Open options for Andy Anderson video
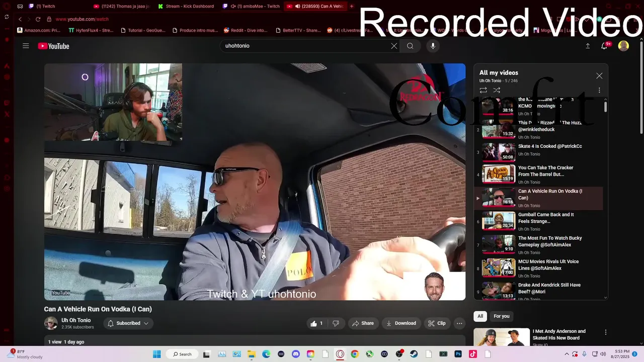 pos(606,332)
